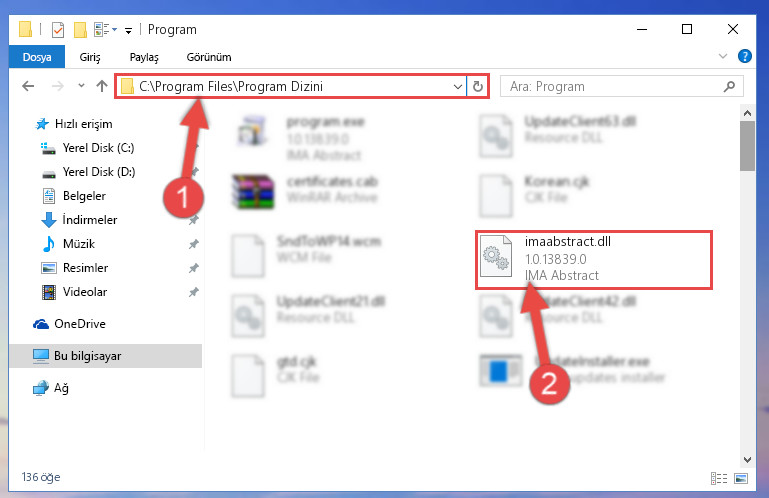Click the search magnifier icon
Screen dimensions: 769x498
tap(729, 86)
